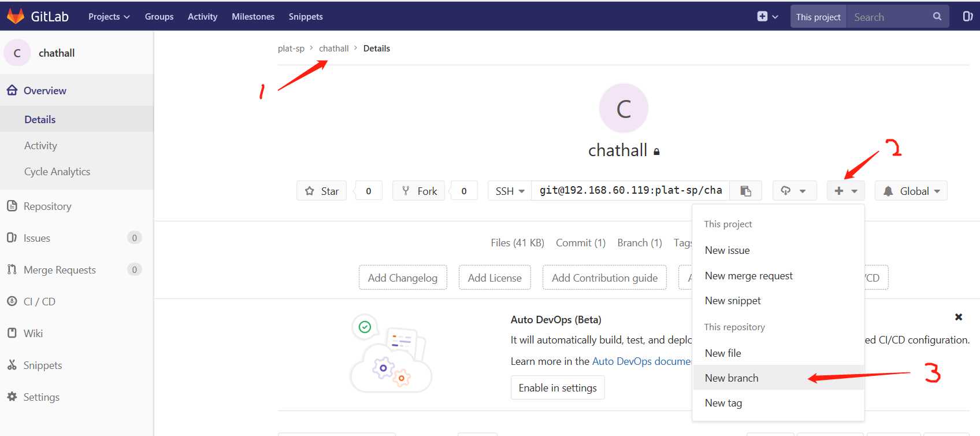Open Commit (1) link
980x436 pixels.
tap(581, 243)
